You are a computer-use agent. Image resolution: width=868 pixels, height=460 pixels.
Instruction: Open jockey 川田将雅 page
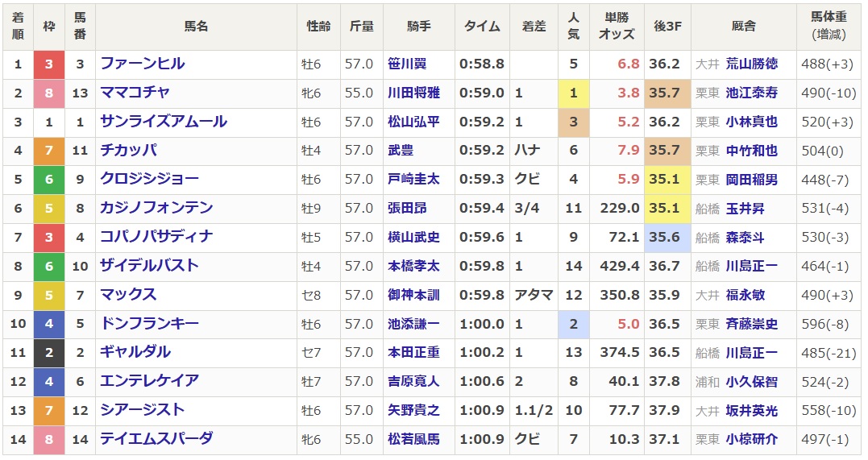[x=413, y=93]
